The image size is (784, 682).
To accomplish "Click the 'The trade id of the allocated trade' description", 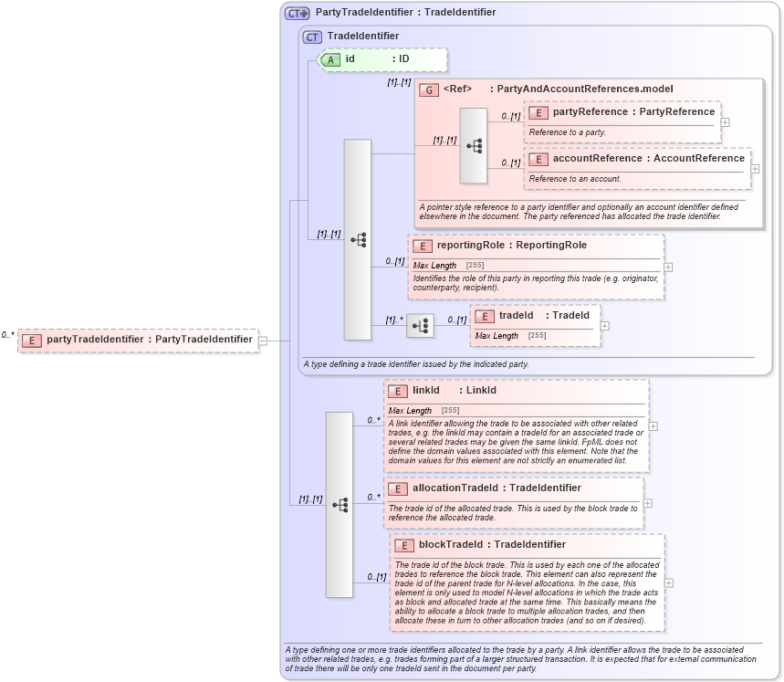I will (513, 513).
